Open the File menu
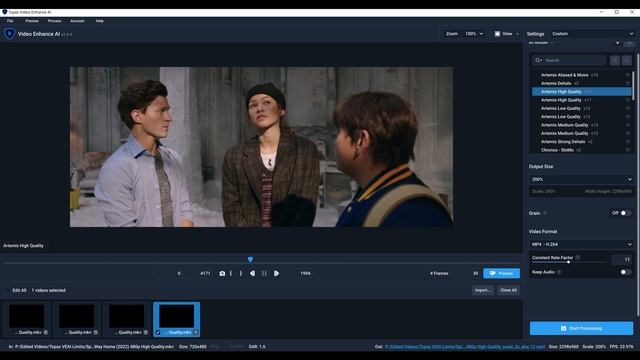The height and width of the screenshot is (360, 640). coord(10,21)
